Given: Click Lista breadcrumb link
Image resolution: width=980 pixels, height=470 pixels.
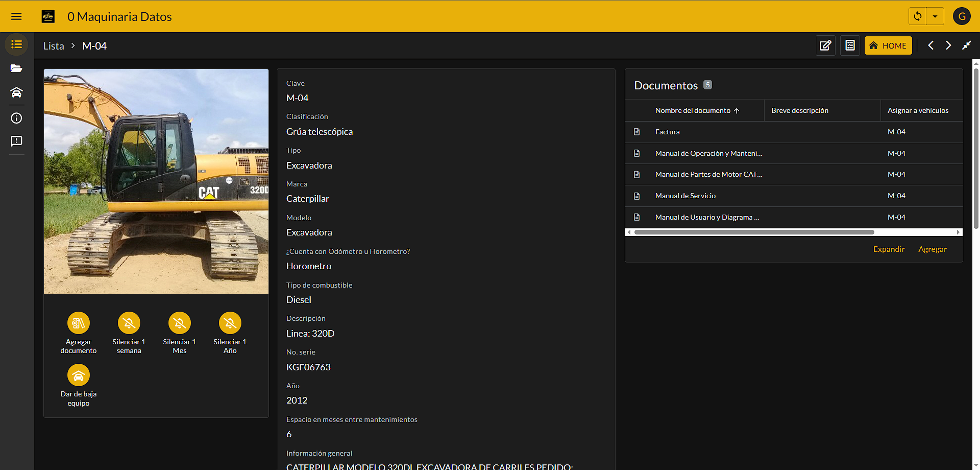Looking at the screenshot, I should point(54,46).
